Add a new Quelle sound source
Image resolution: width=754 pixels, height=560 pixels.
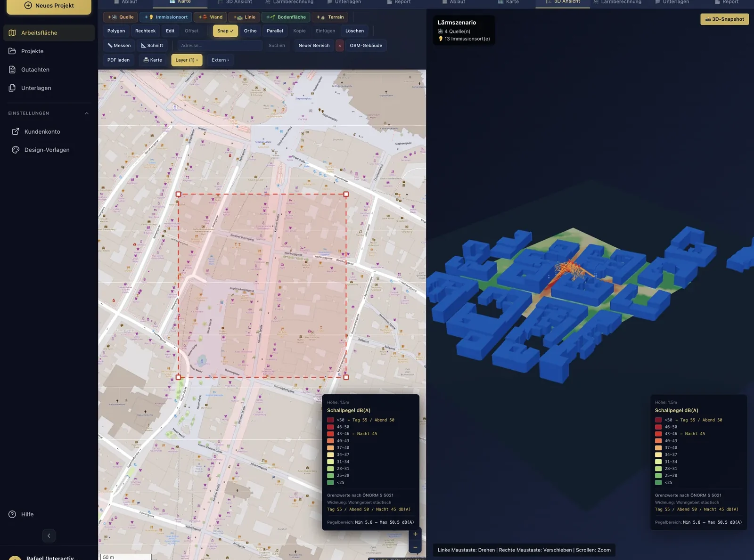click(121, 17)
